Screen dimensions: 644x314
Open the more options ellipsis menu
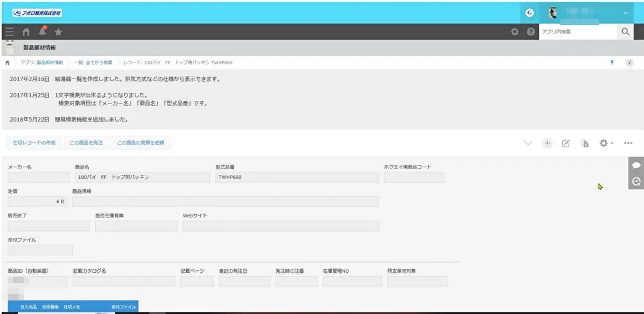[629, 143]
